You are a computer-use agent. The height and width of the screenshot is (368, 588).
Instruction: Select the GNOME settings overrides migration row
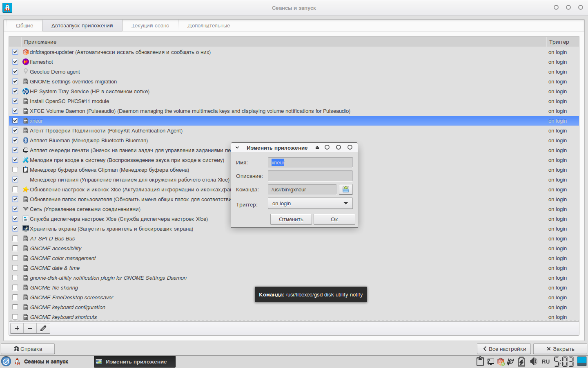(x=294, y=82)
